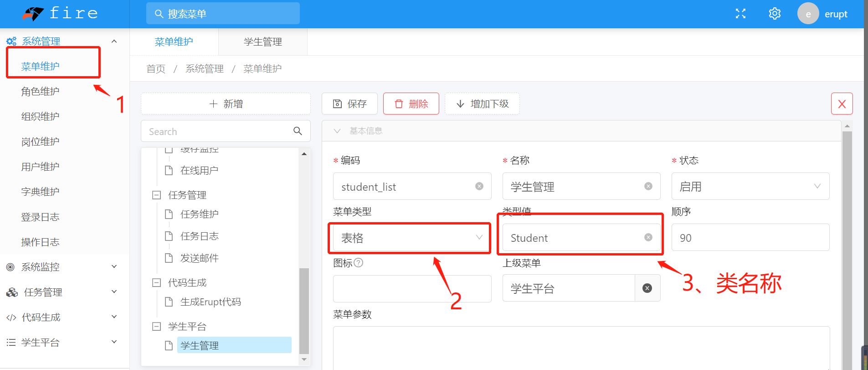The height and width of the screenshot is (370, 868).
Task: Switch to the 菜单维护 tab
Action: click(174, 42)
